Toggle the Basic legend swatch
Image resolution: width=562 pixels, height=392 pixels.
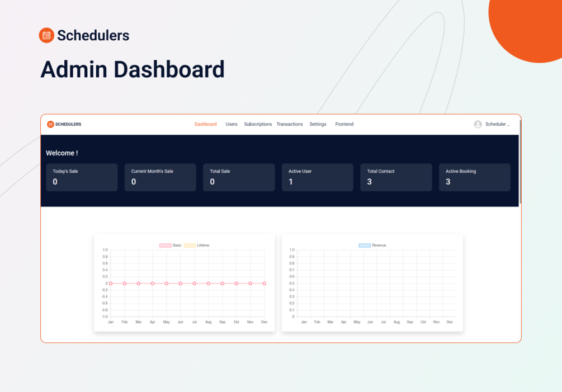click(165, 245)
